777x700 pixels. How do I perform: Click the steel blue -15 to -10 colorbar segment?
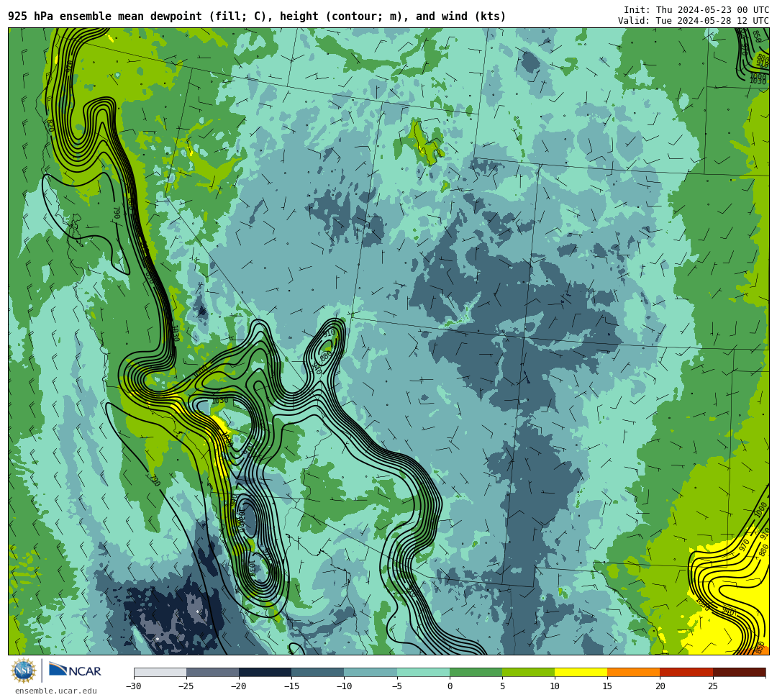[318, 672]
